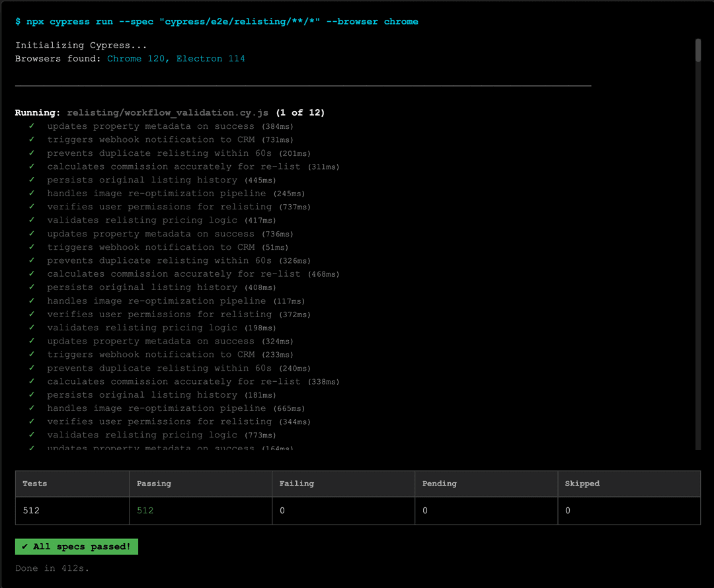
Task: Select checkmark for the 201ms duplicate relisting test
Action: point(31,153)
